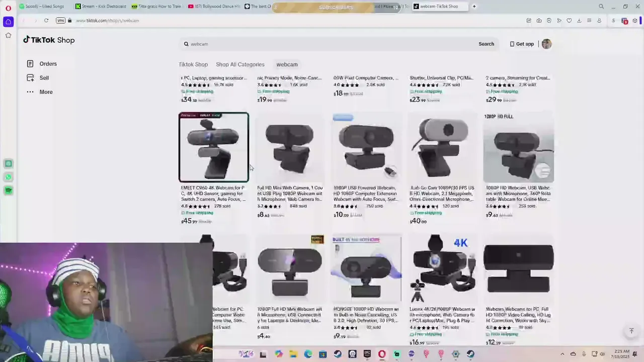Click the Search button
644x362 pixels.
486,44
